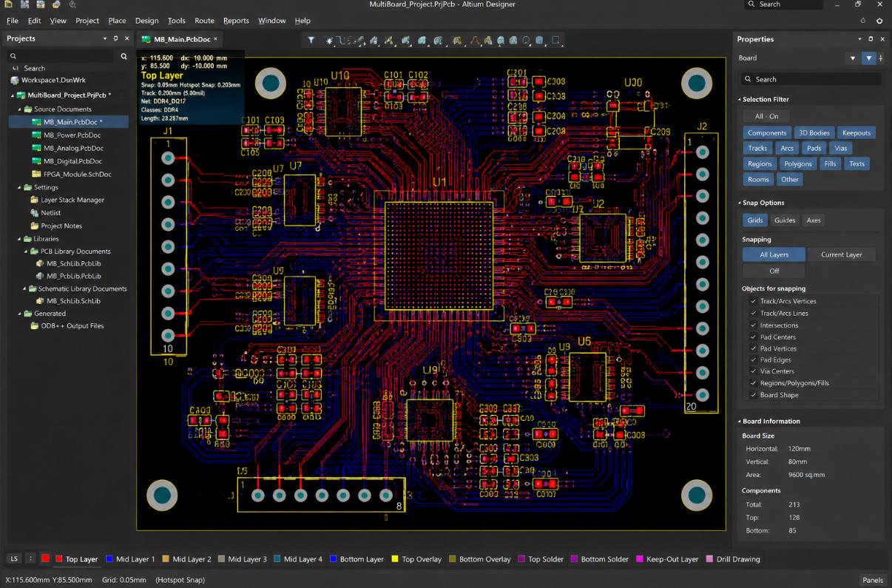
Task: Collapse the Schematic Library Documents node
Action: click(24, 288)
